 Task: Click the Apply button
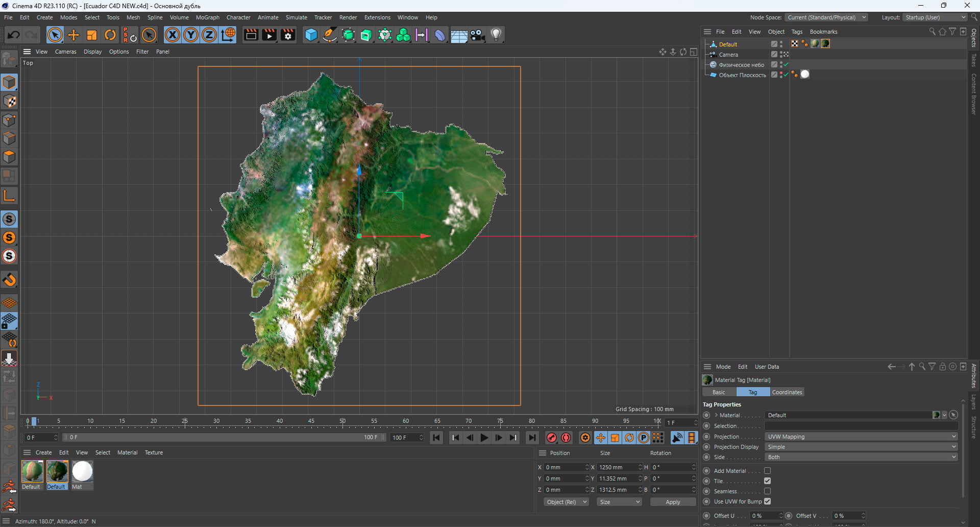pyautogui.click(x=673, y=502)
